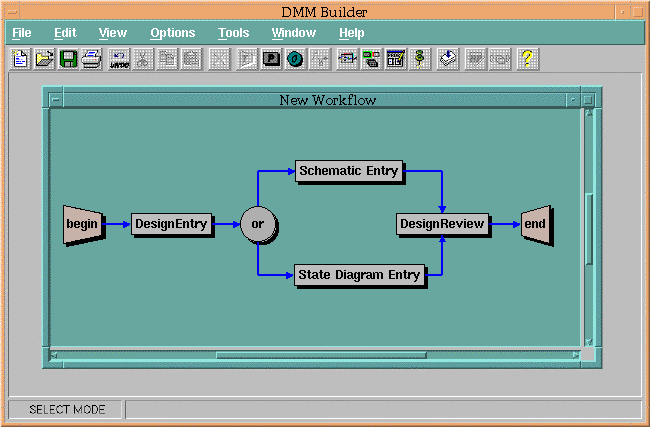
Task: Click the round 'or' junction node
Action: [x=257, y=224]
